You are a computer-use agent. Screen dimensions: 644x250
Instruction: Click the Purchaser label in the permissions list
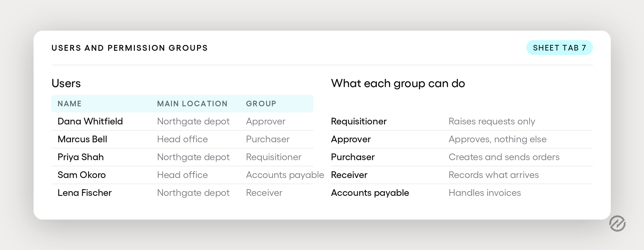coord(353,157)
